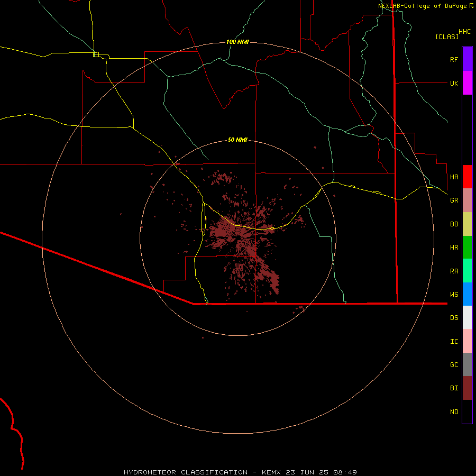Select the pink GR color swatch
This screenshot has width=476, height=476.
pos(467,200)
